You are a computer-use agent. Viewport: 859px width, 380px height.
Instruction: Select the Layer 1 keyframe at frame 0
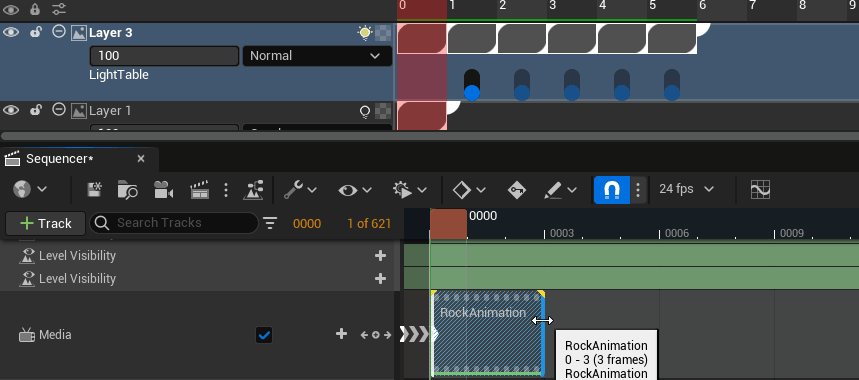(422, 116)
